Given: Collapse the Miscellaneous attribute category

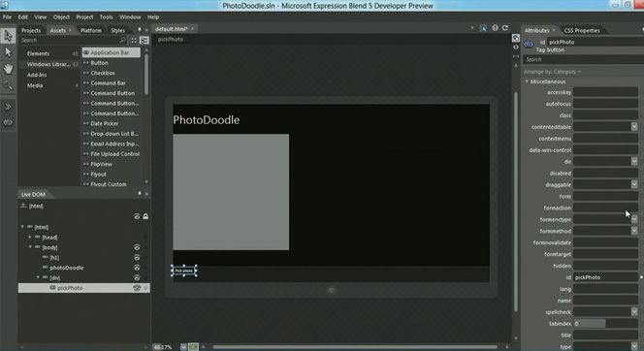Looking at the screenshot, I should tap(527, 81).
